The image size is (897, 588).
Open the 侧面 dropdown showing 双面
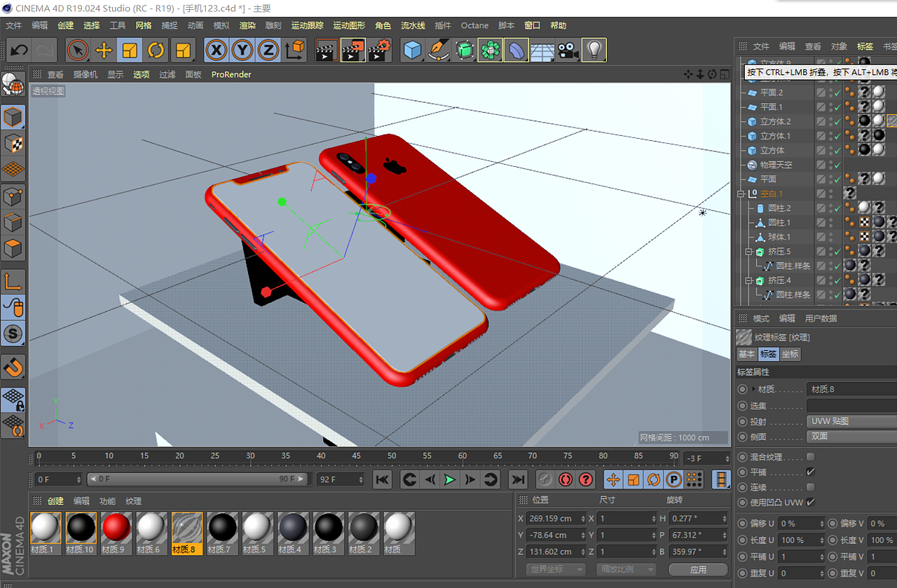tap(851, 437)
